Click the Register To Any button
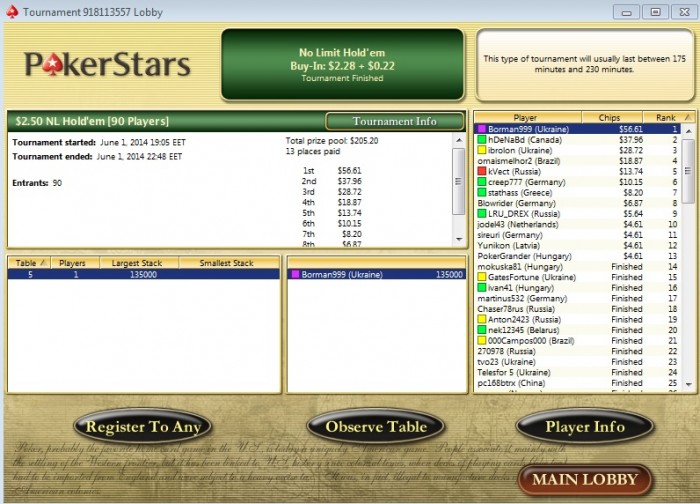Image resolution: width=700 pixels, height=504 pixels. pos(143,427)
